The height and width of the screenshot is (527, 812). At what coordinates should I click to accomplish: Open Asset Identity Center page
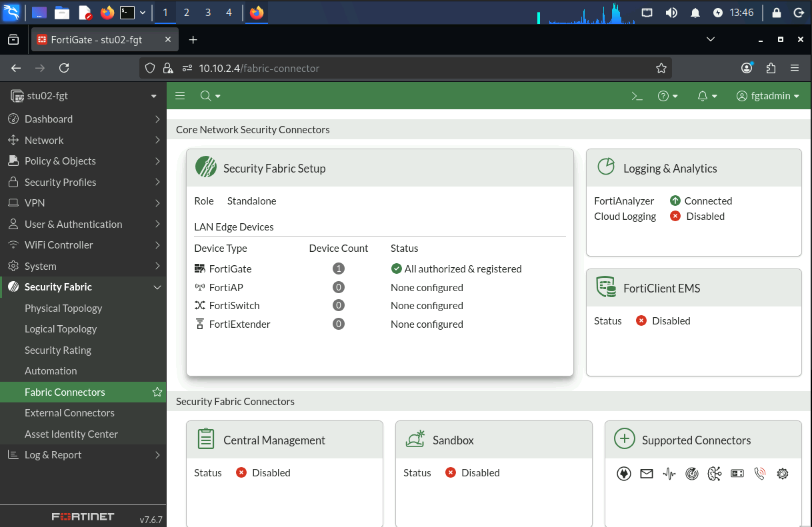(71, 434)
